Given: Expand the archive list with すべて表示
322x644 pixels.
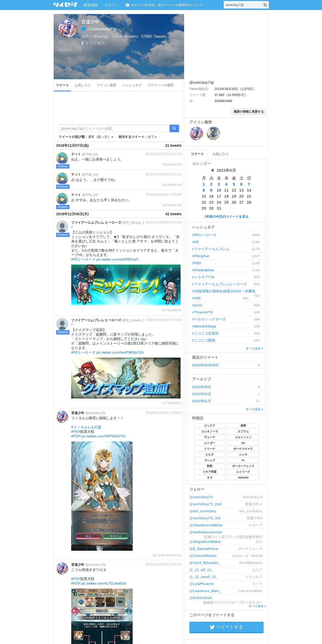Looking at the screenshot, I should click(x=254, y=409).
